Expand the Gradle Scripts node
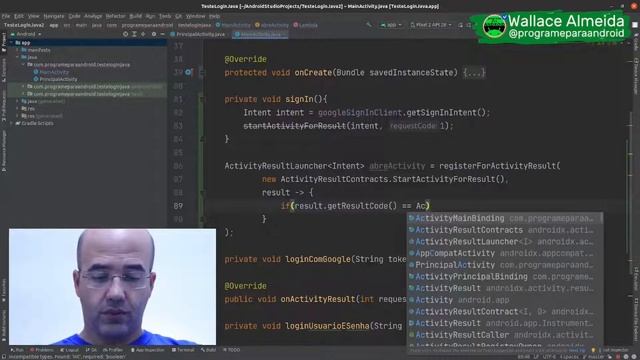This screenshot has height=360, width=640. point(11,124)
